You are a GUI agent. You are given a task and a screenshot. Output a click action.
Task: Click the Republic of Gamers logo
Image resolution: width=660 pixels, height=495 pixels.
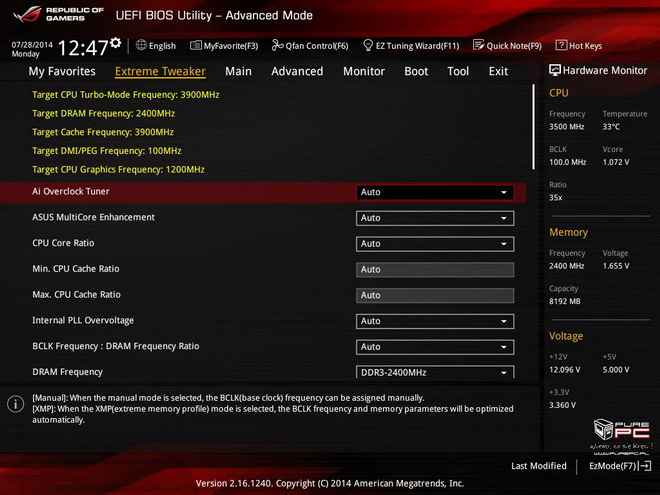click(x=59, y=14)
